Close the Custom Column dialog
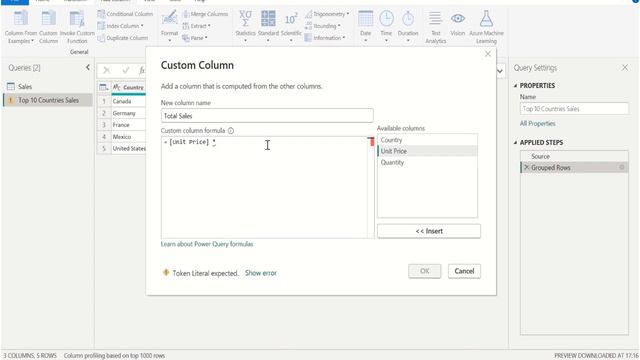 click(488, 54)
